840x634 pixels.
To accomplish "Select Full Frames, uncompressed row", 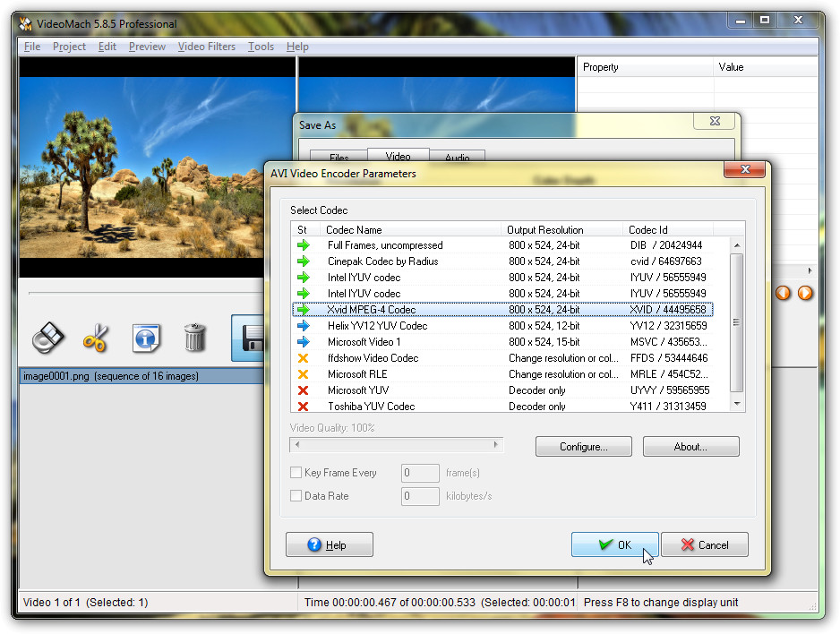I will coord(502,245).
